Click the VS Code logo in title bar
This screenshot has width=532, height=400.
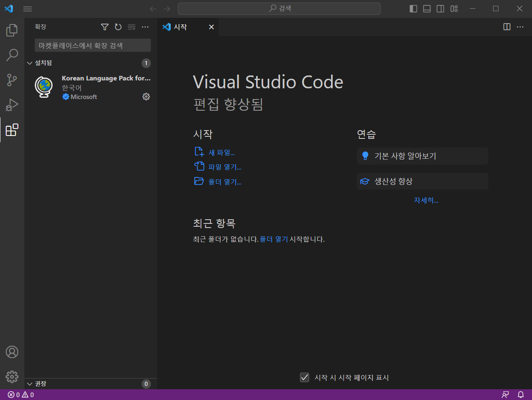(x=9, y=9)
